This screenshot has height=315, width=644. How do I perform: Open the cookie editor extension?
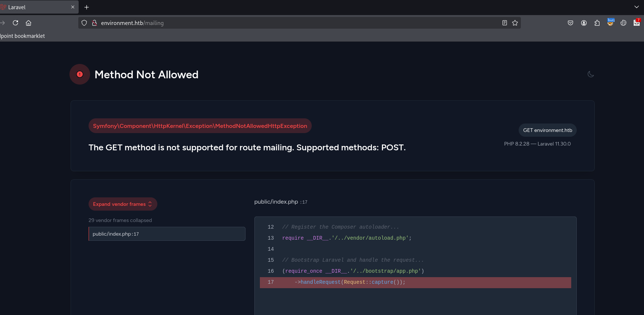(623, 23)
